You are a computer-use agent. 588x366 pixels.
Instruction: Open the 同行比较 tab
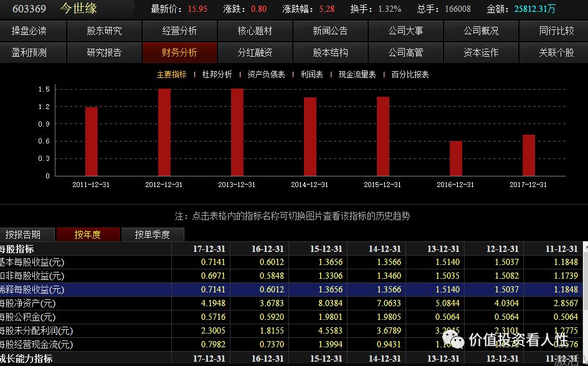(554, 31)
